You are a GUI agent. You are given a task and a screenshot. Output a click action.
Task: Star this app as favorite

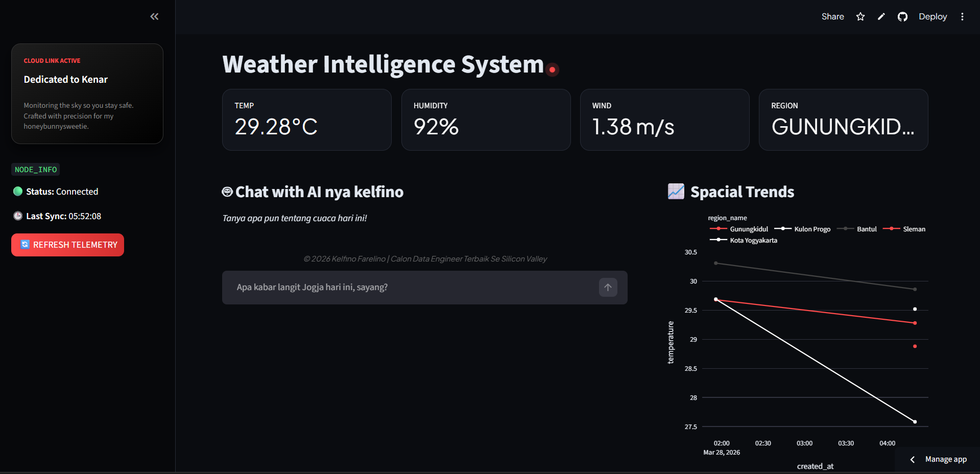click(861, 17)
